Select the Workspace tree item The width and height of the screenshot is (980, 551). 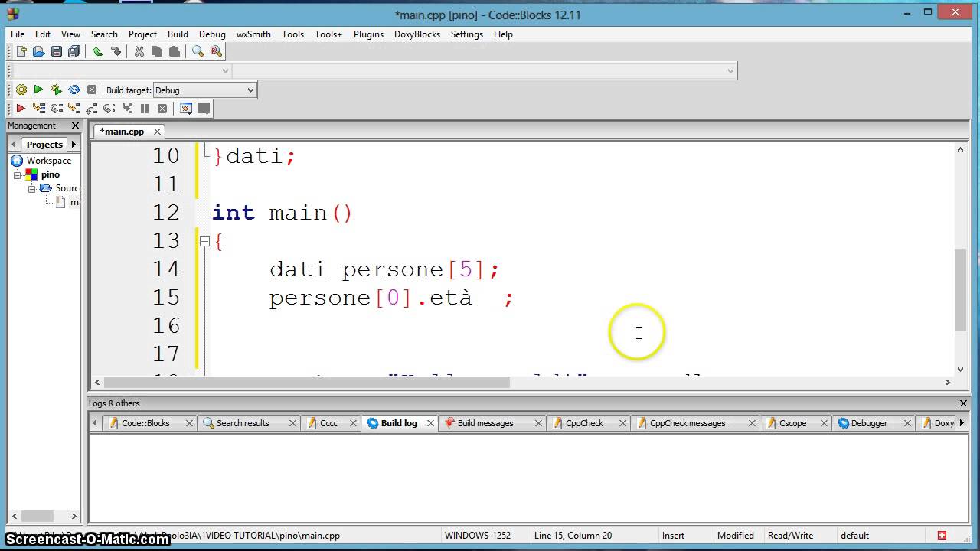pos(48,161)
